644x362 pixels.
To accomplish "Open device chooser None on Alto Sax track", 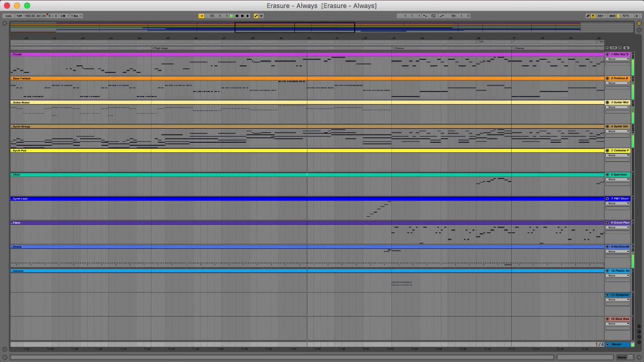I will (617, 59).
